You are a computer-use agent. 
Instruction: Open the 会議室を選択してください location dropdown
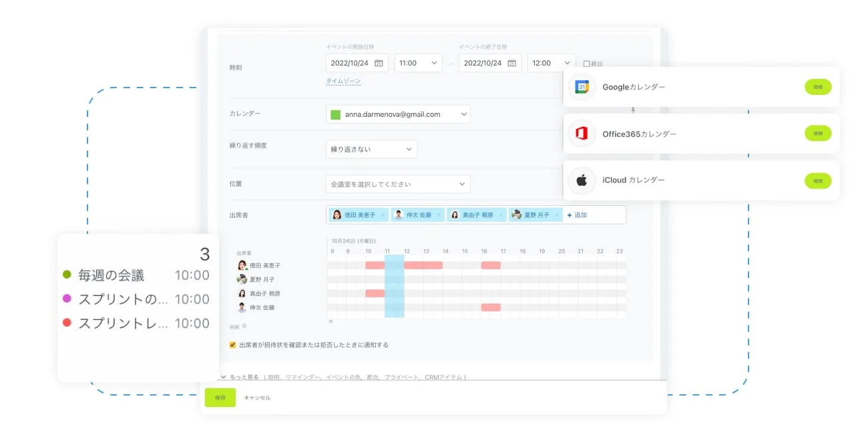tap(398, 184)
